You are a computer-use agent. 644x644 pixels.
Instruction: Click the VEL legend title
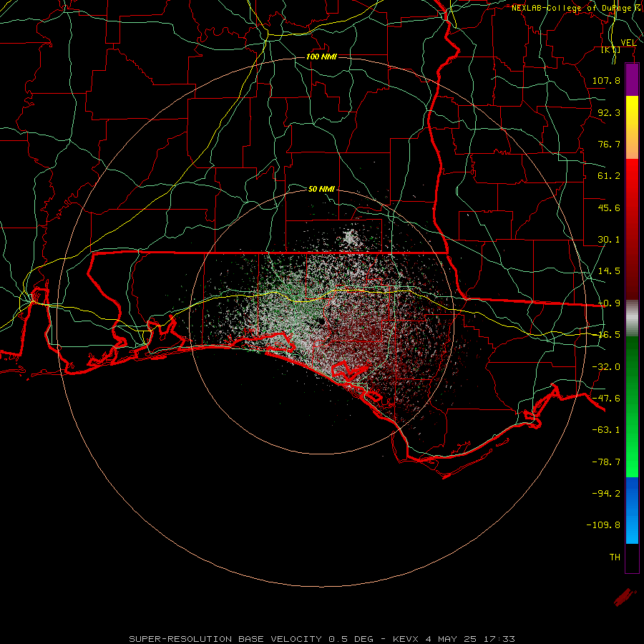point(628,43)
